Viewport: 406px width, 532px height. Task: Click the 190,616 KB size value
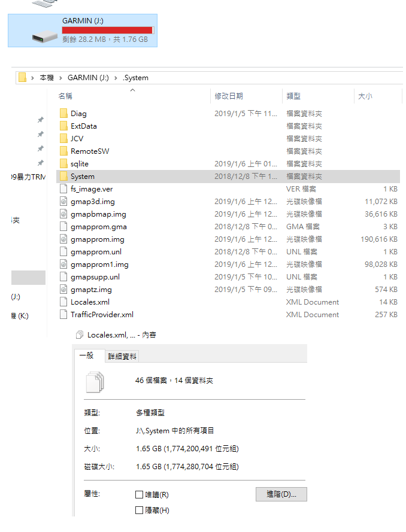(379, 239)
